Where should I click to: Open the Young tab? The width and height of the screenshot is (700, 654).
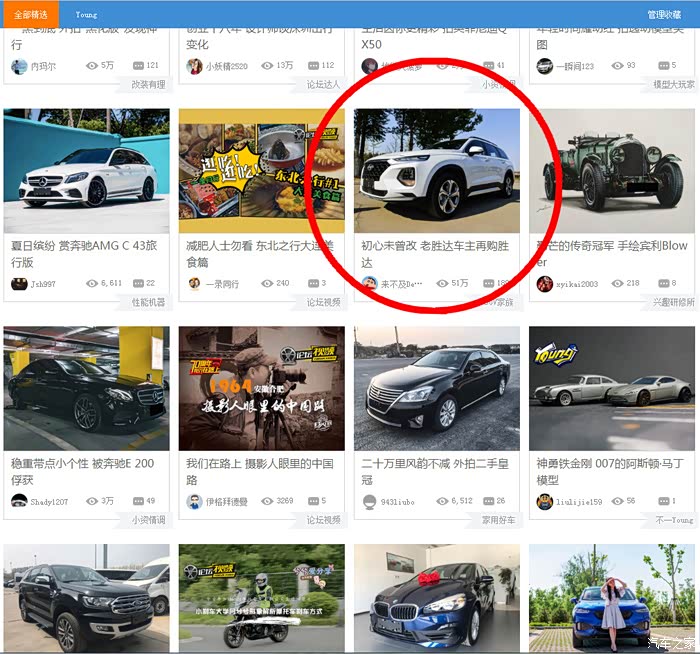[86, 15]
